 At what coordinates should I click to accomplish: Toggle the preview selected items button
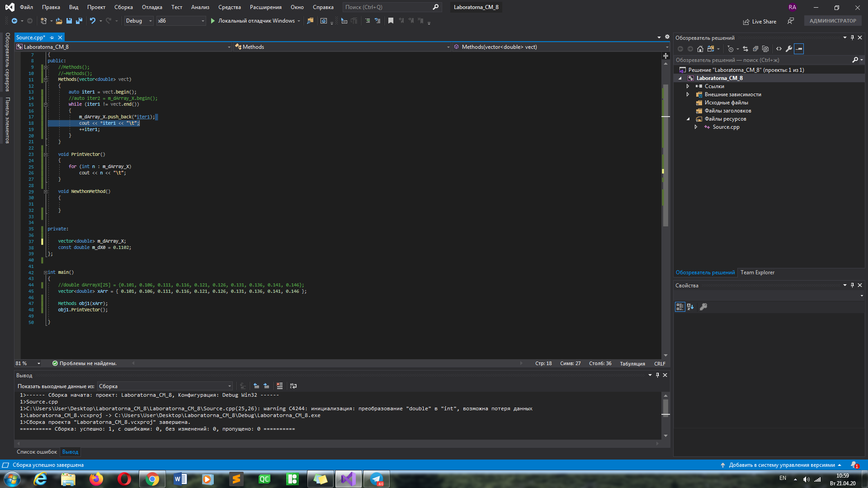[x=799, y=49]
